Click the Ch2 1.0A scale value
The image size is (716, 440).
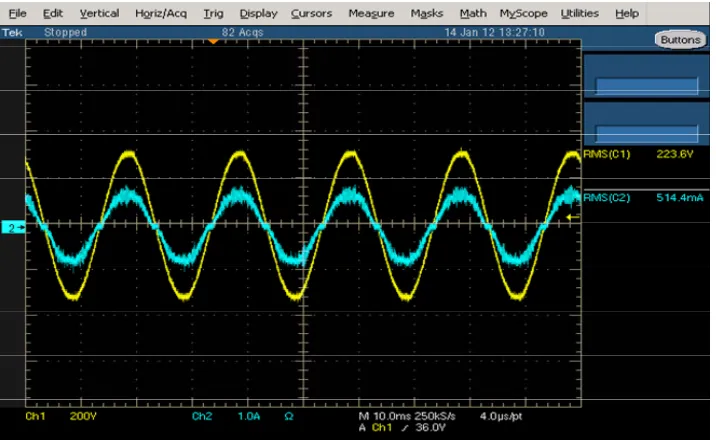[249, 416]
